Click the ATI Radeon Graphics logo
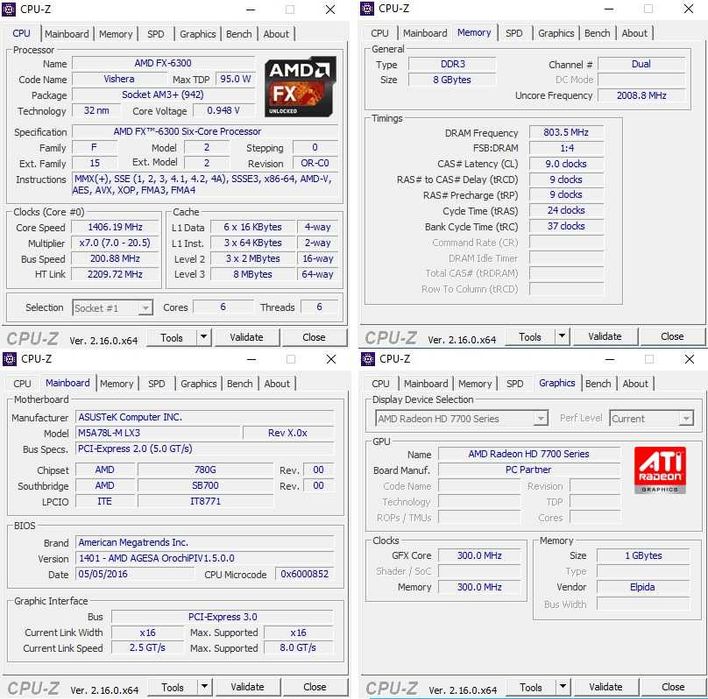 (x=660, y=470)
